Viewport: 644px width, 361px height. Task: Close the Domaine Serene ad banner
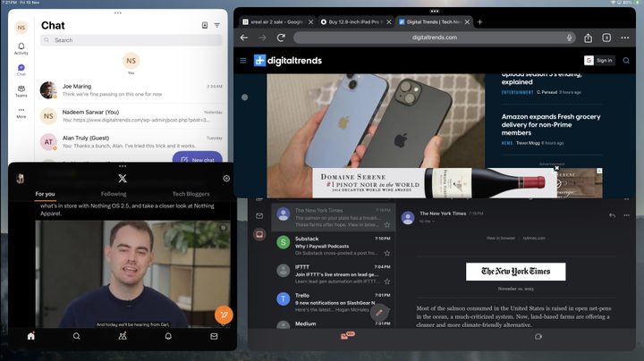click(557, 168)
